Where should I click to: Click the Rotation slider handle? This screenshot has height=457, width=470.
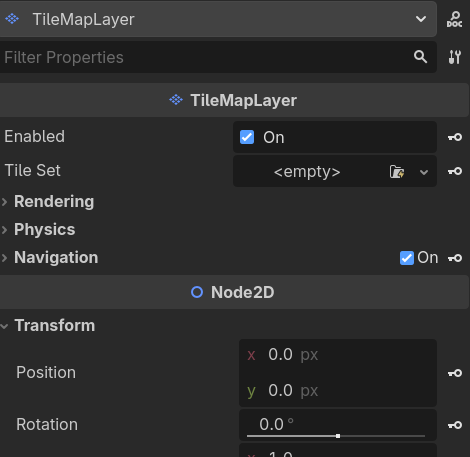[x=338, y=436]
